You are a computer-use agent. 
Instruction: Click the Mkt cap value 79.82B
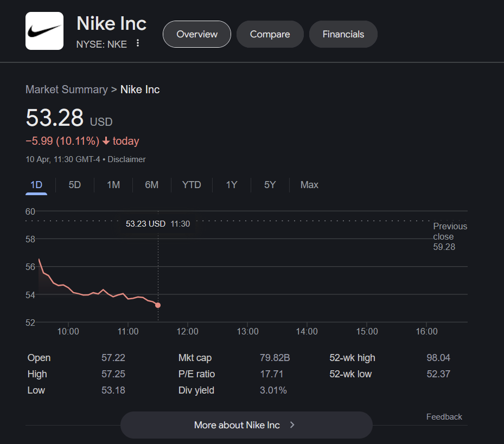click(275, 358)
